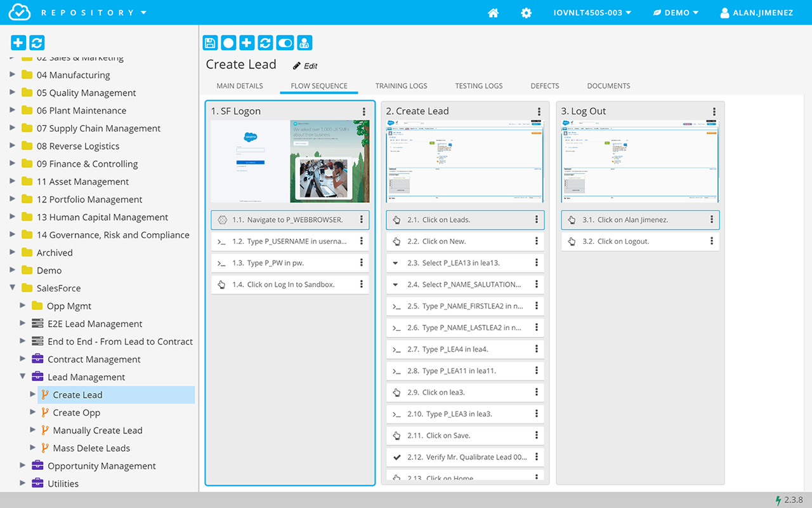Select 05 Quality Management in the tree
This screenshot has width=812, height=508.
point(86,93)
